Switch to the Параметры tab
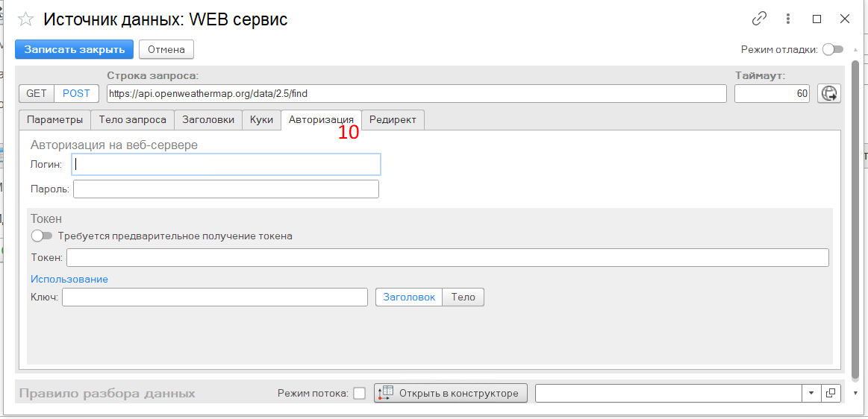The width and height of the screenshot is (868, 419). click(54, 119)
